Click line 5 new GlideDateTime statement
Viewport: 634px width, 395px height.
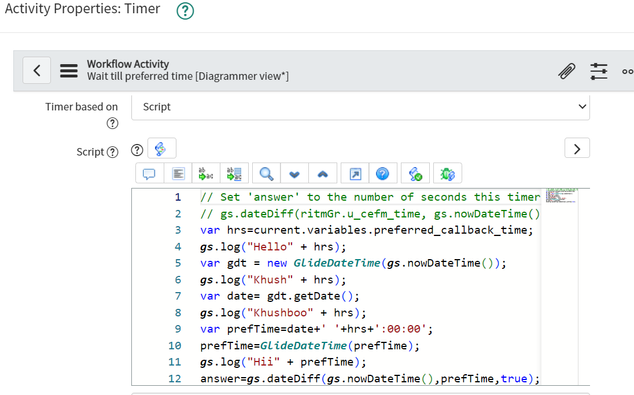pos(353,263)
